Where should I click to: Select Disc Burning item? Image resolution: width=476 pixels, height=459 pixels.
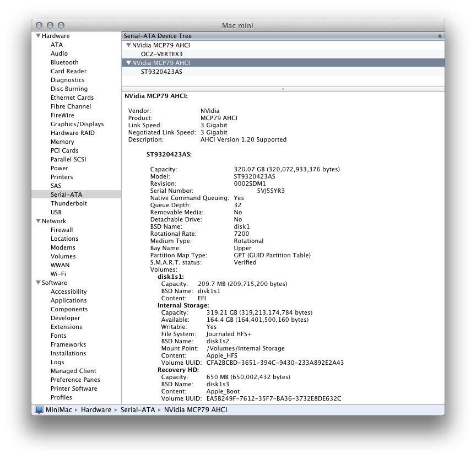[69, 89]
